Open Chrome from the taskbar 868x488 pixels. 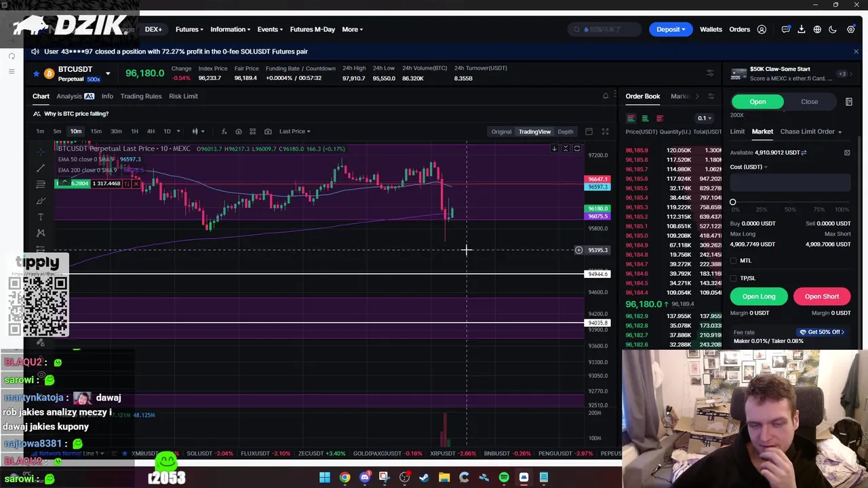(x=344, y=478)
